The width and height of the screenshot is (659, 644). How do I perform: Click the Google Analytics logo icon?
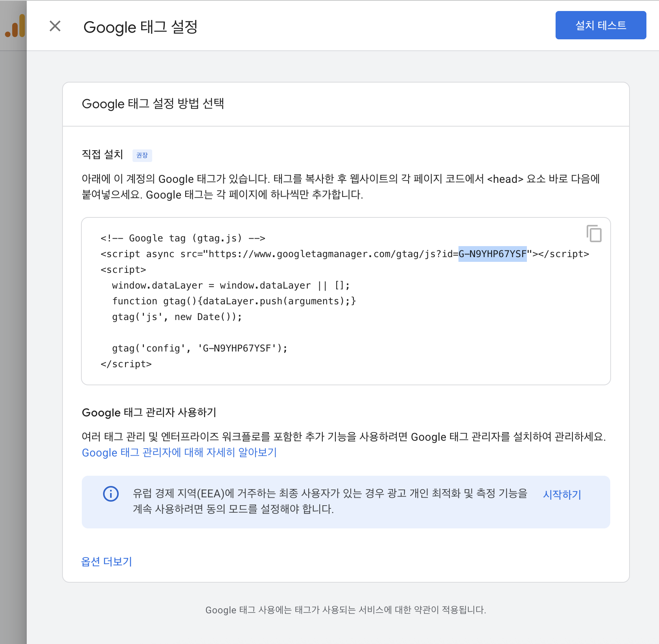tap(15, 26)
